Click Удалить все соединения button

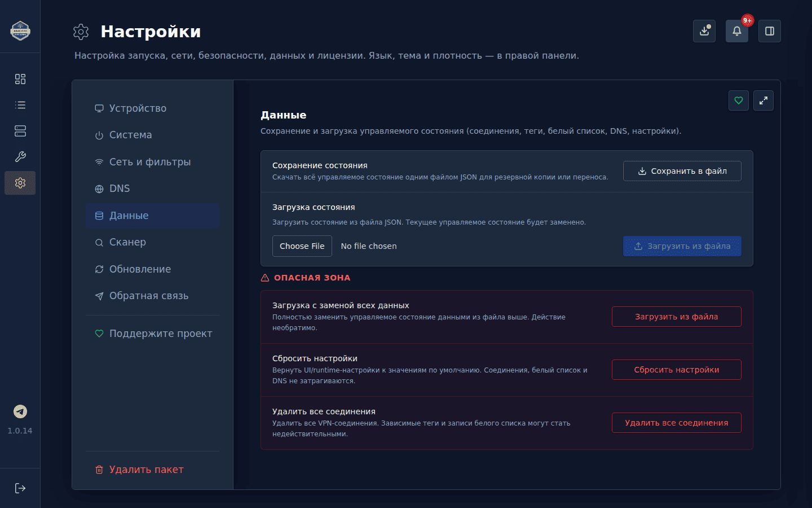point(677,423)
